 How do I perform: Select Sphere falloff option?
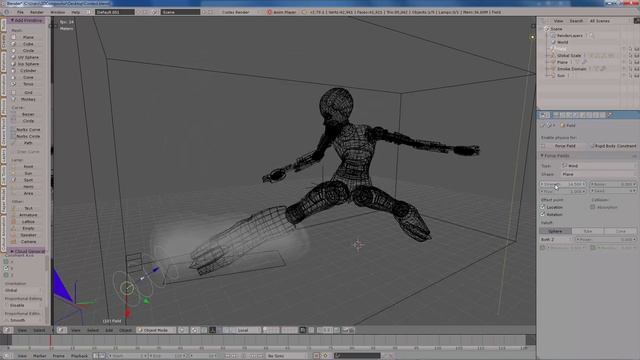coord(555,231)
